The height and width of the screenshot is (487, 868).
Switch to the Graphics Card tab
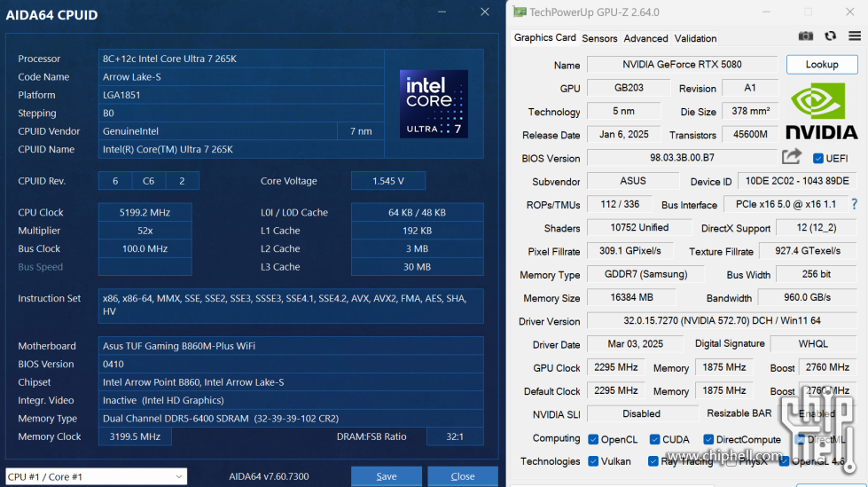click(x=544, y=37)
